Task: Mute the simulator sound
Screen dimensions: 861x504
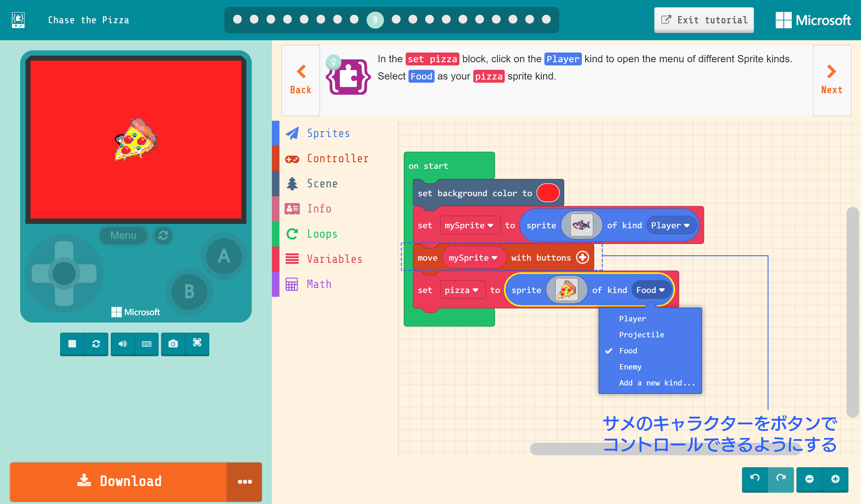Action: click(x=123, y=344)
